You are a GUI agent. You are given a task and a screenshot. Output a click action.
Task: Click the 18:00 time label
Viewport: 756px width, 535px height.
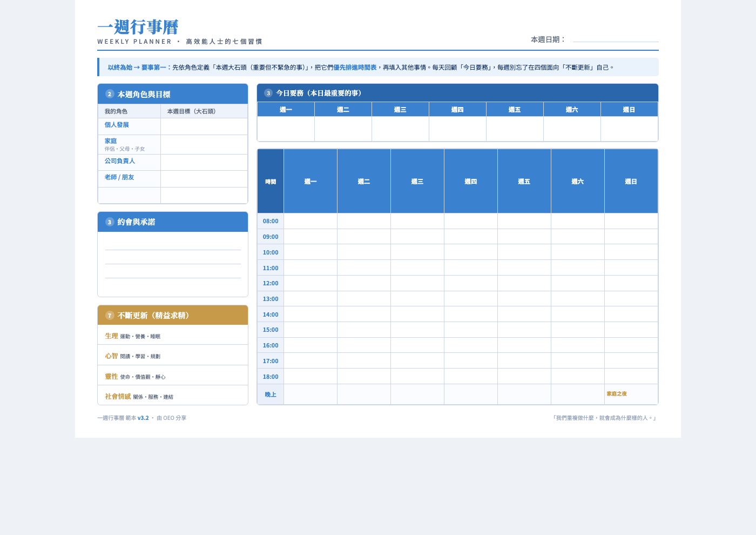coord(271,377)
